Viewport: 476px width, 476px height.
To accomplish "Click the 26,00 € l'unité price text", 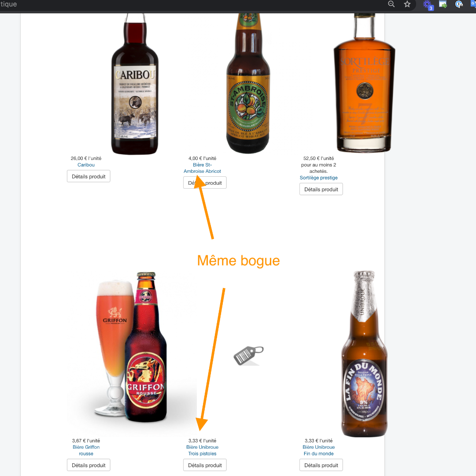I will click(x=86, y=158).
